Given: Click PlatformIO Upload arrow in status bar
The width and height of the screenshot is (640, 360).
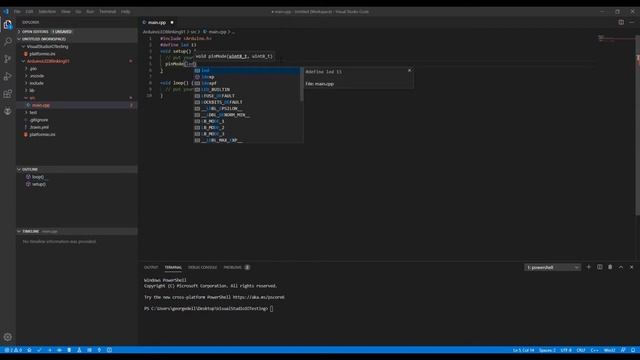Looking at the screenshot, I should tap(49, 350).
